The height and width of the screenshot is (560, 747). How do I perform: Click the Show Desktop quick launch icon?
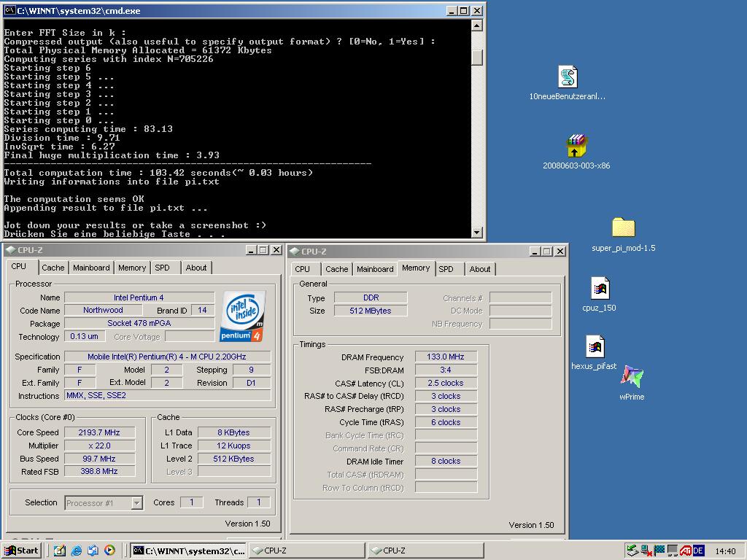tap(60, 551)
